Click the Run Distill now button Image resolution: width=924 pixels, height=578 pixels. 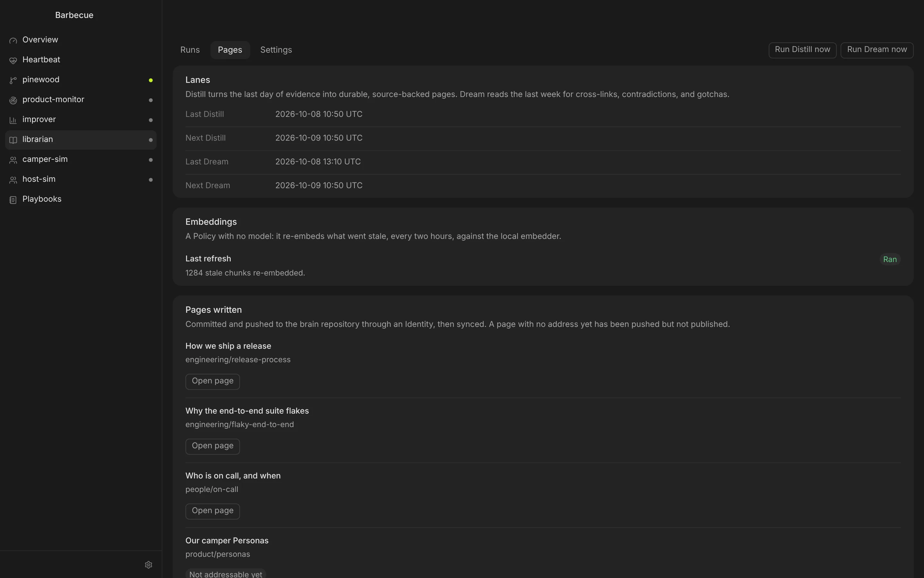(802, 50)
